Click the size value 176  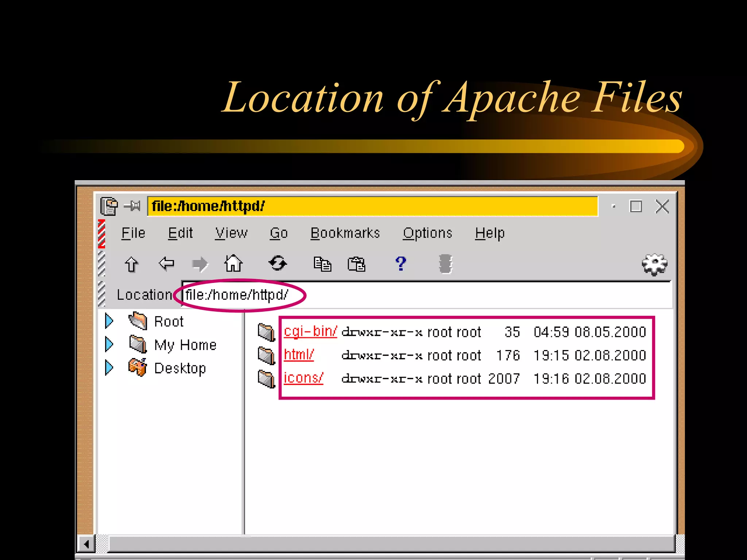tap(508, 355)
